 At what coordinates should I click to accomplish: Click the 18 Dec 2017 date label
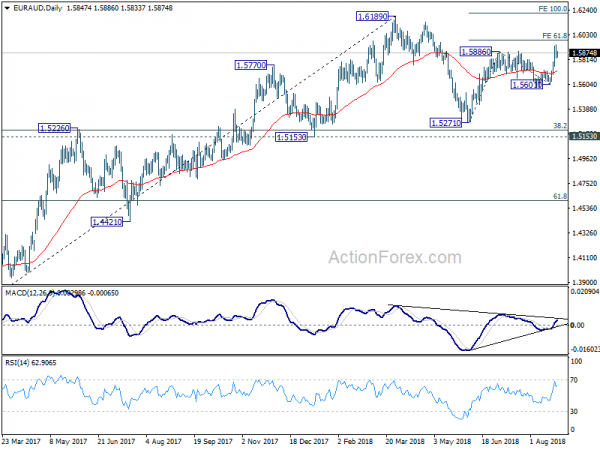click(309, 442)
